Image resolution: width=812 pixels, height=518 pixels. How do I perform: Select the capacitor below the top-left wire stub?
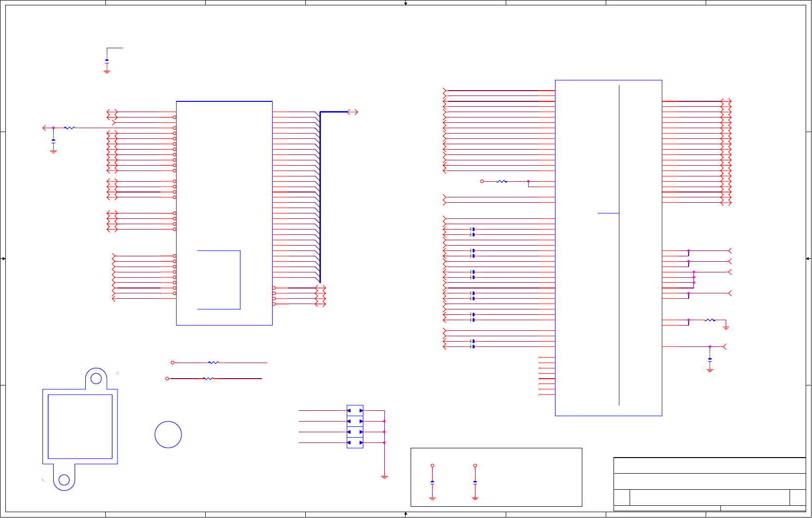[107, 61]
